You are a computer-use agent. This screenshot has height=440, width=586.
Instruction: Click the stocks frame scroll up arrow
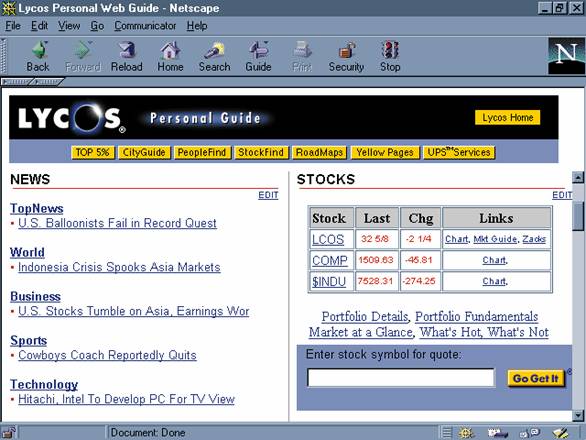coord(578,177)
